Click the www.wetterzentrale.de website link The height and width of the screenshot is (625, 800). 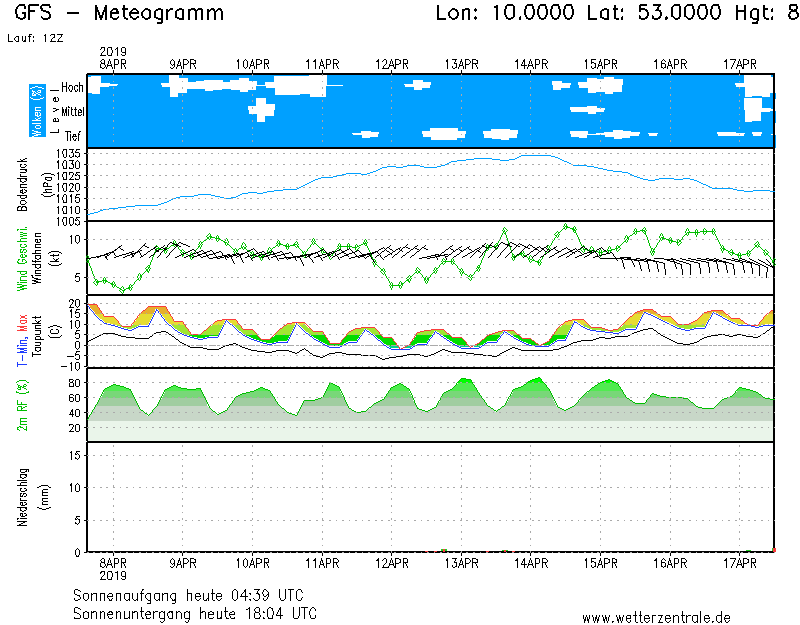(x=656, y=618)
